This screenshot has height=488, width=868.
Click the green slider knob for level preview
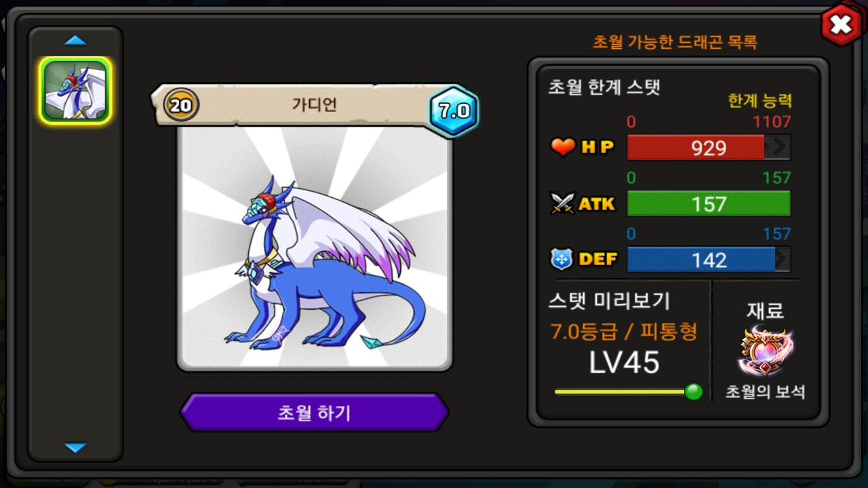click(x=693, y=392)
